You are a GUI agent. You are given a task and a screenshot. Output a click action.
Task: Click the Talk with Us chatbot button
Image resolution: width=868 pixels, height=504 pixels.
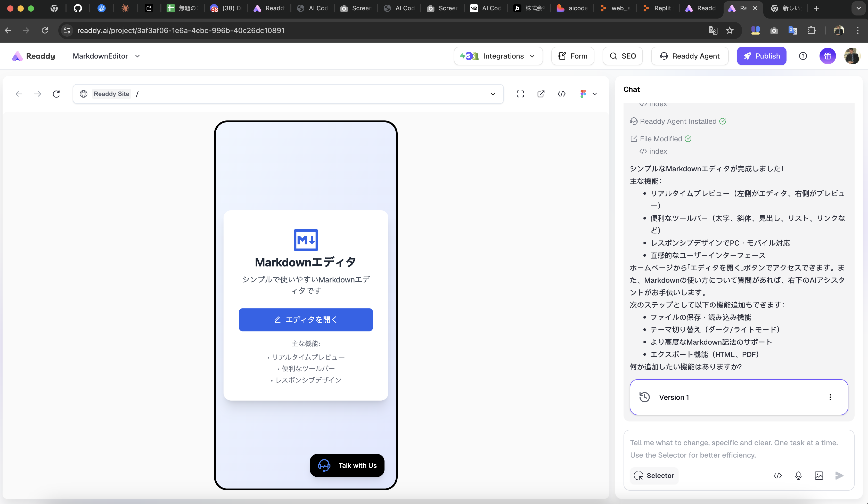[347, 465]
